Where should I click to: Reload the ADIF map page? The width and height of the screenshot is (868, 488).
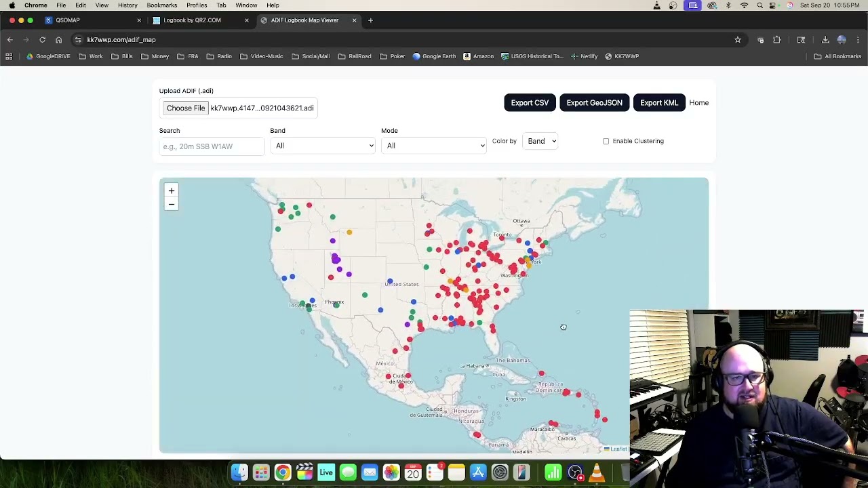(42, 40)
